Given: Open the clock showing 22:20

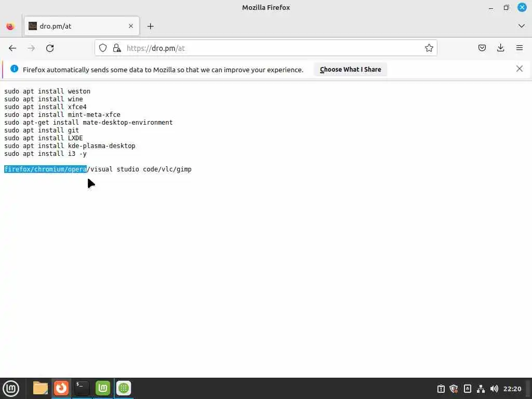Looking at the screenshot, I should (x=512, y=389).
